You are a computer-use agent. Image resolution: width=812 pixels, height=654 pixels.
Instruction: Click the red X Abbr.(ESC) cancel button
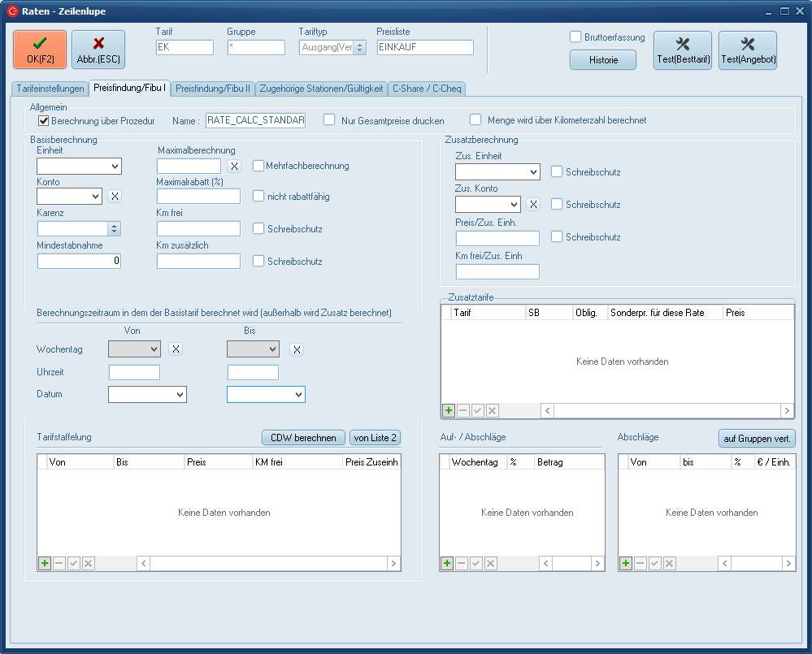pyautogui.click(x=98, y=50)
